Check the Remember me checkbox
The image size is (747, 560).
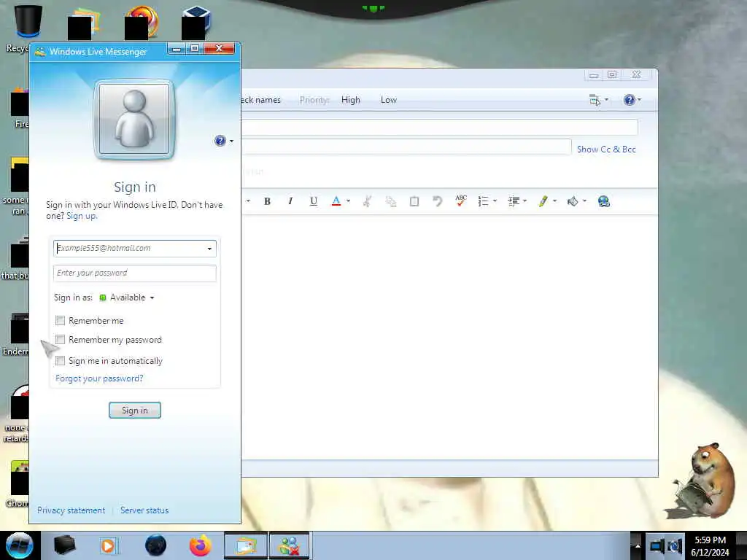tap(60, 321)
